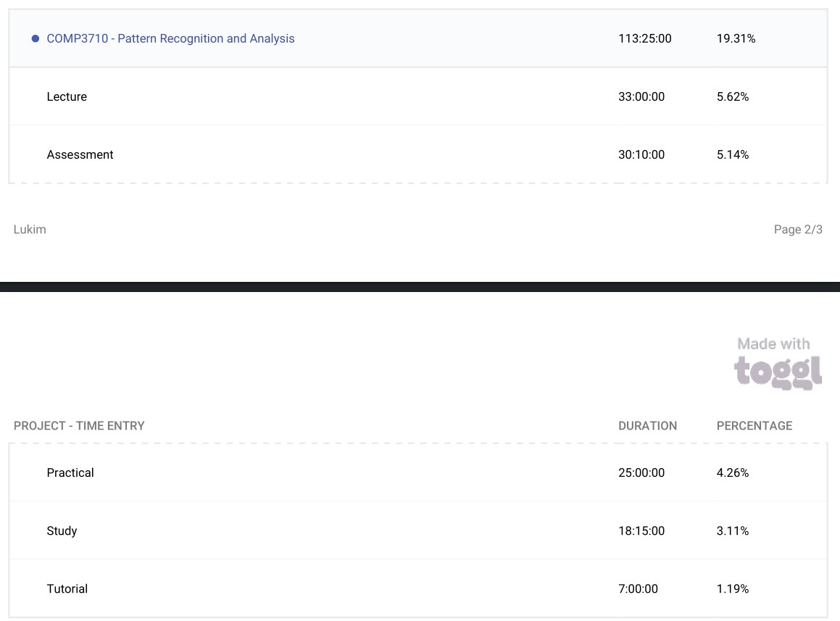This screenshot has height=621, width=840.
Task: Click the DURATION column header
Action: [x=647, y=426]
